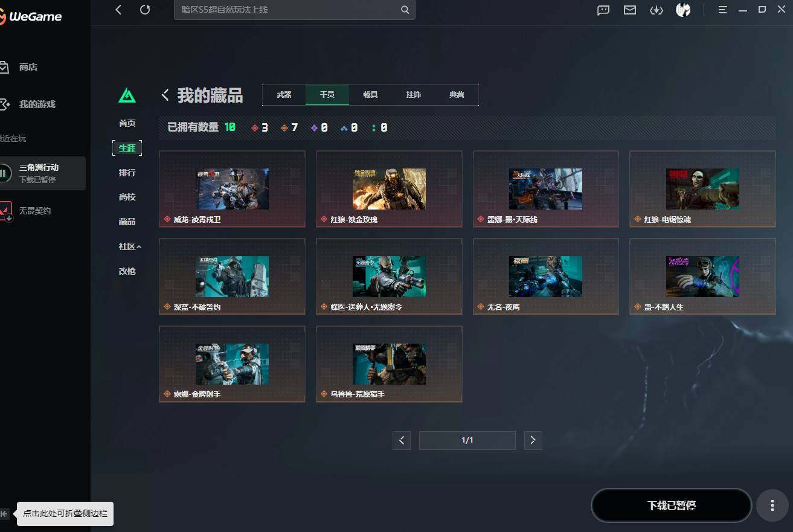Toggle the red rarity filter showing 3
Viewport: 793px width, 532px height.
pos(259,127)
